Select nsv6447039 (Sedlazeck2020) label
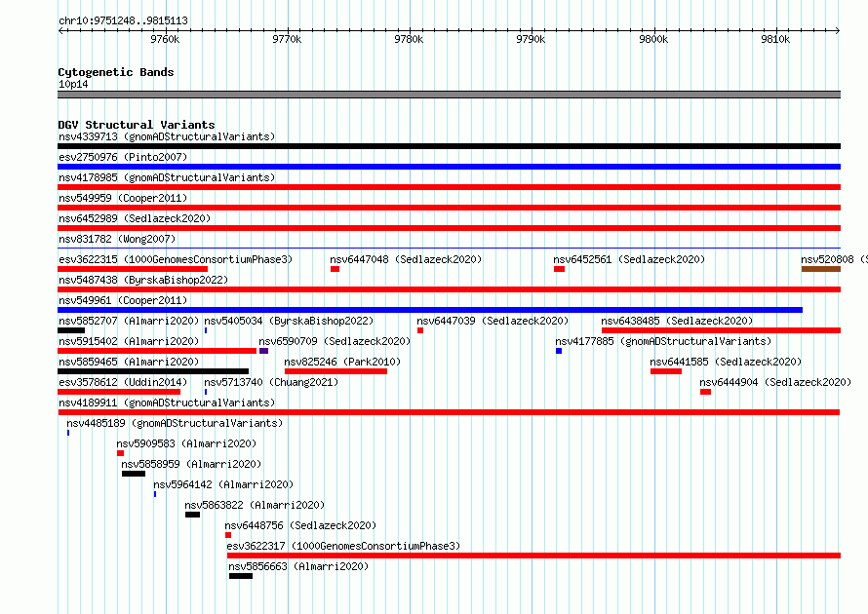The width and height of the screenshot is (868, 614). [x=493, y=321]
